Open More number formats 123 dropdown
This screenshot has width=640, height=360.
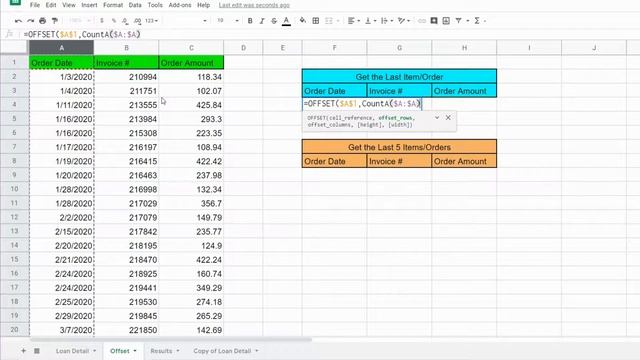point(151,20)
